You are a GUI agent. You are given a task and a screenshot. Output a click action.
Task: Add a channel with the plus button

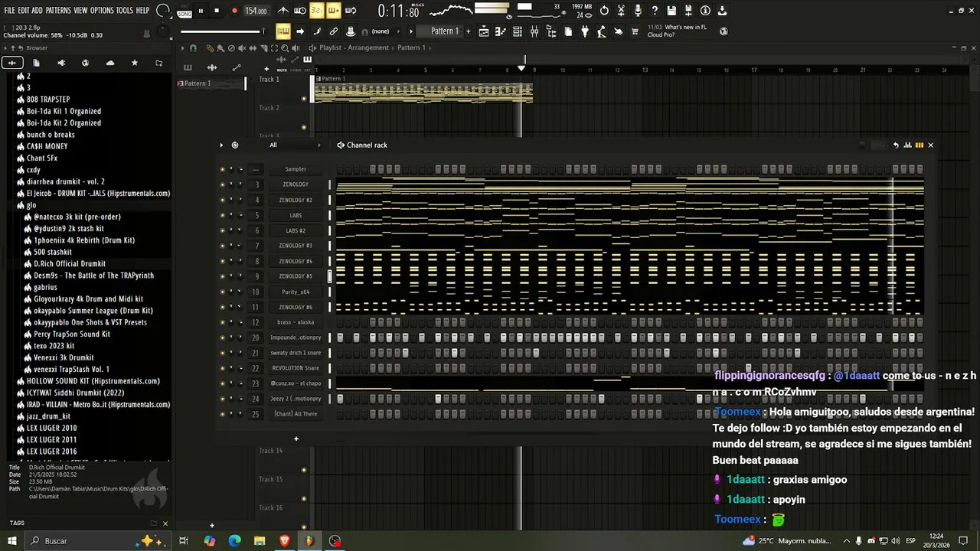(x=296, y=439)
